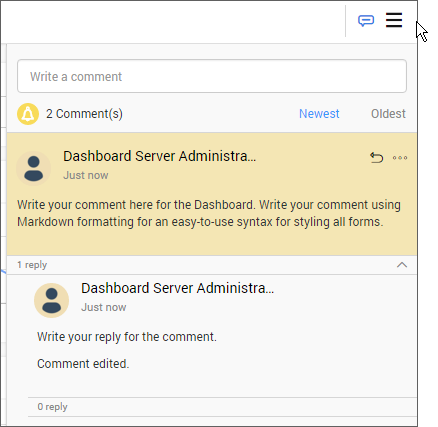Click the 0 reply label
The height and width of the screenshot is (427, 438).
click(52, 407)
